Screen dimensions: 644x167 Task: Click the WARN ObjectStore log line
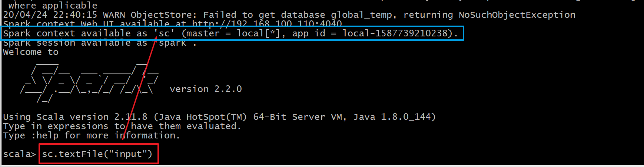pyautogui.click(x=289, y=15)
